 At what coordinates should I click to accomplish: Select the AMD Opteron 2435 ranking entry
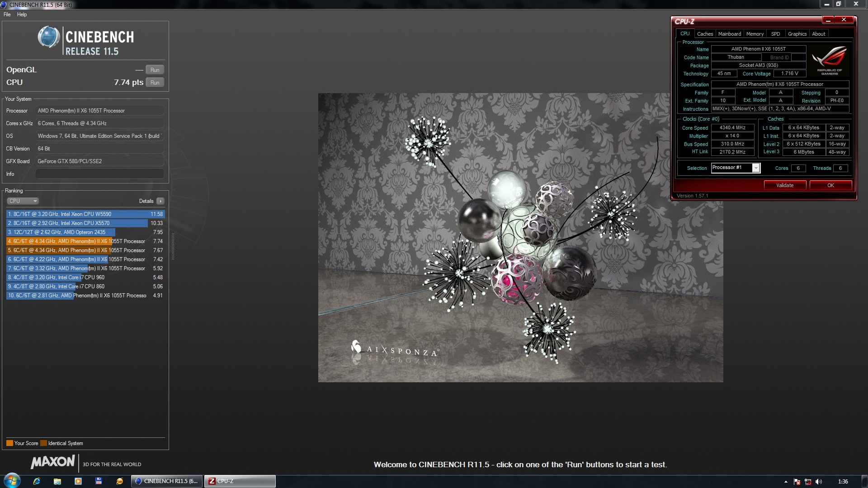point(85,232)
